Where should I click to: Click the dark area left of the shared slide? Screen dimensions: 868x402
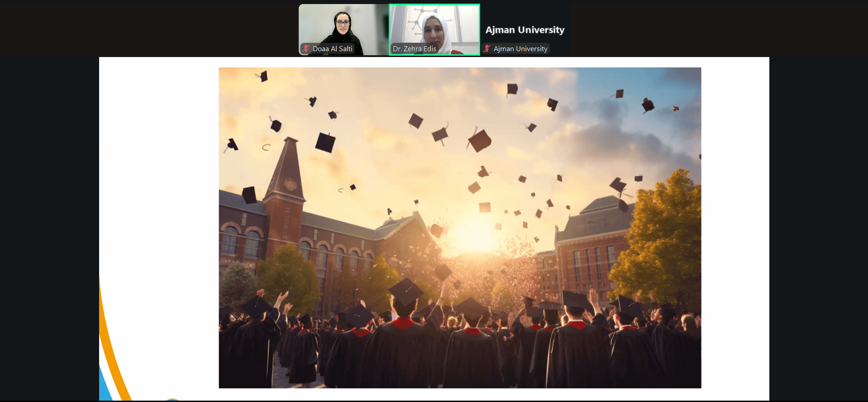point(49,226)
